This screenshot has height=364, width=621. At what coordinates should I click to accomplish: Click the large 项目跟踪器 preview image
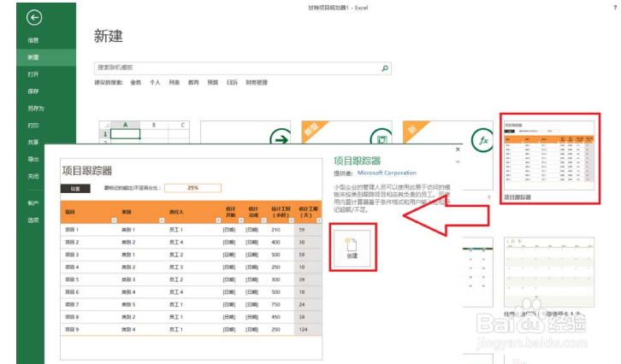pos(192,259)
